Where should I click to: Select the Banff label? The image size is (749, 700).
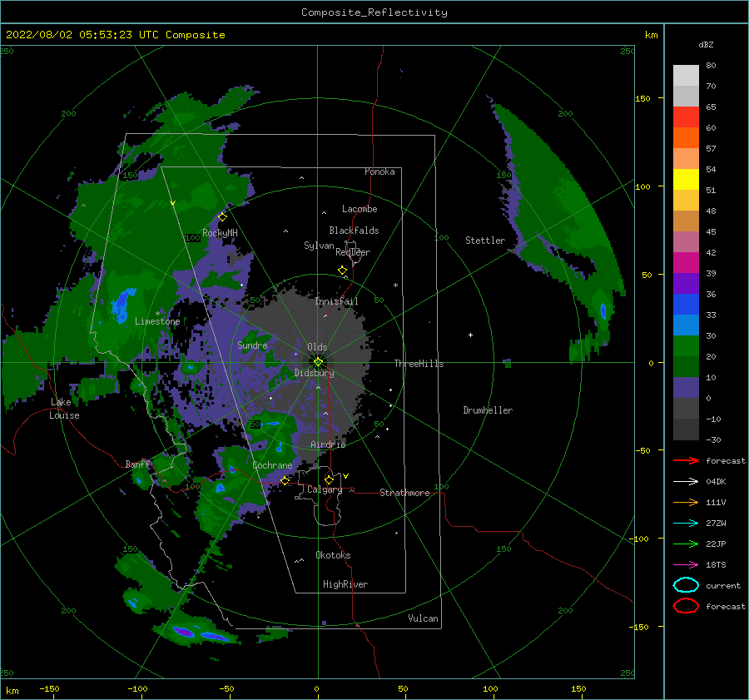137,464
